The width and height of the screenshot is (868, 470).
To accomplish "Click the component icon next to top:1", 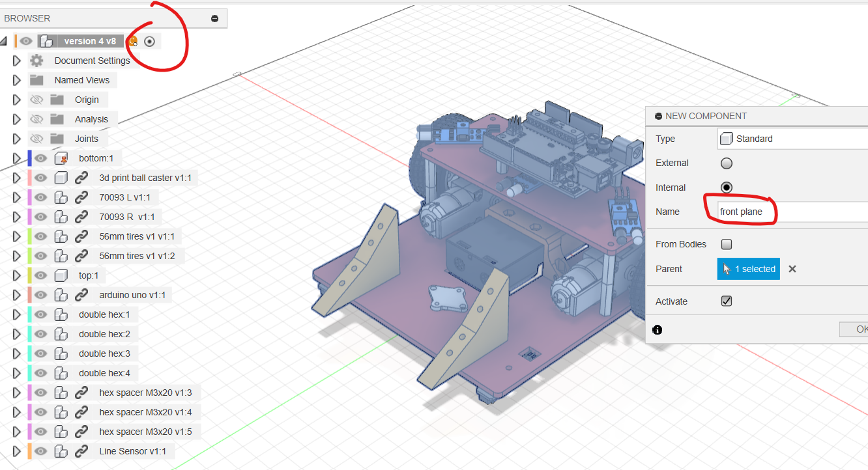I will 61,275.
